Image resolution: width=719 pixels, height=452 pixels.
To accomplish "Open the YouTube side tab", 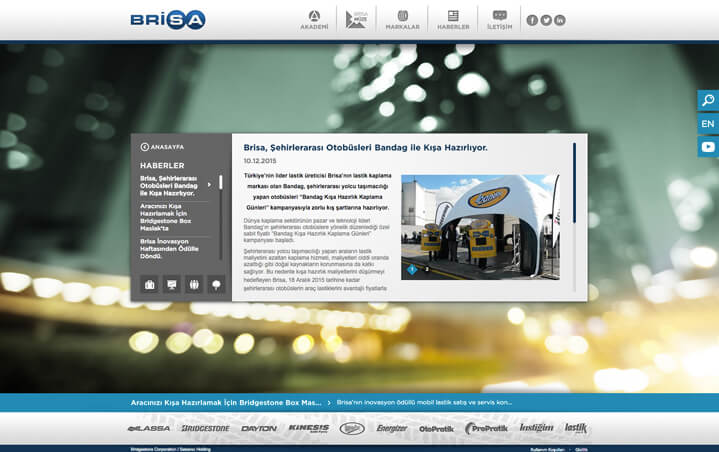I will point(708,147).
